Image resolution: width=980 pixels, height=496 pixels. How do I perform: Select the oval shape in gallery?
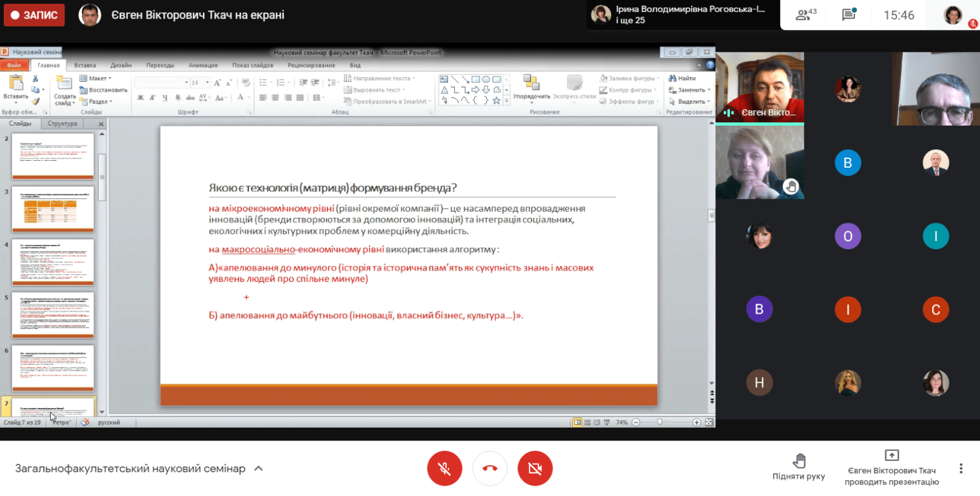[486, 79]
